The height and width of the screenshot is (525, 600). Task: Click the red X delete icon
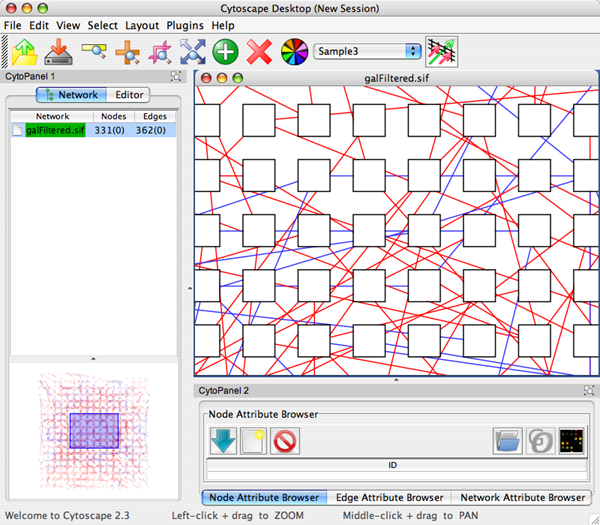[259, 51]
